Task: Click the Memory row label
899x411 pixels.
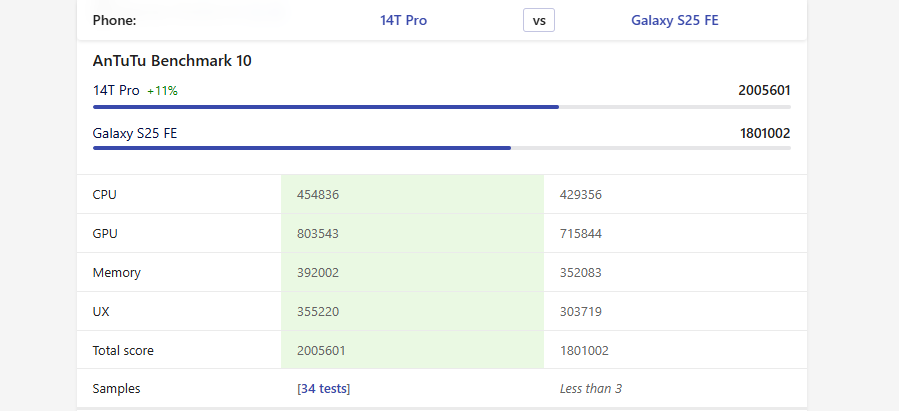Action: click(x=116, y=273)
